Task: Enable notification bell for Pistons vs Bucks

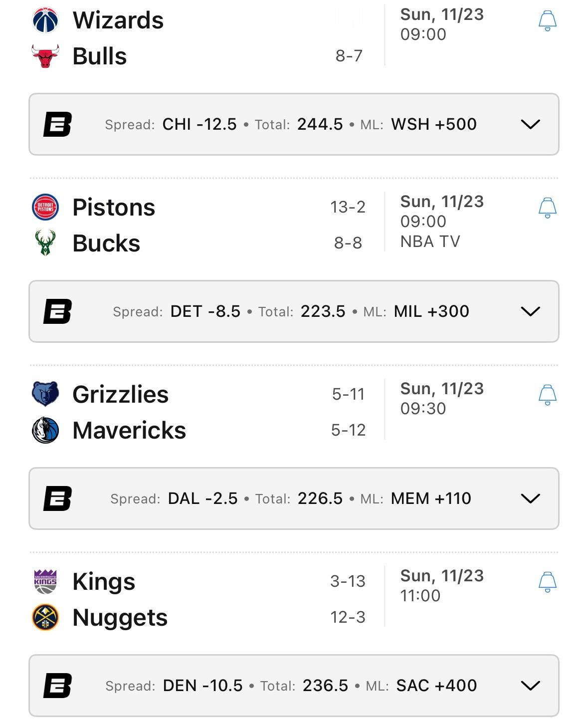Action: (x=547, y=208)
